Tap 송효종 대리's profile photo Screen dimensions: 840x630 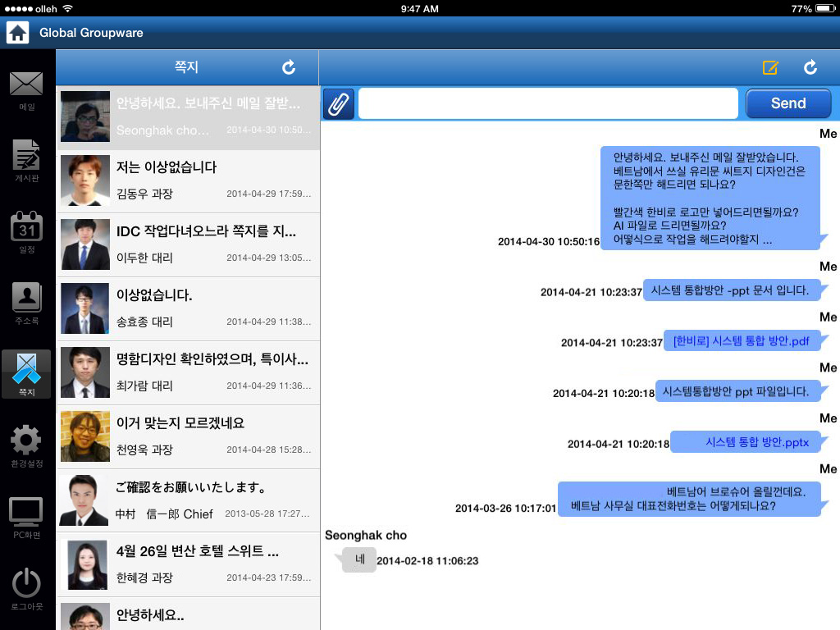85,308
